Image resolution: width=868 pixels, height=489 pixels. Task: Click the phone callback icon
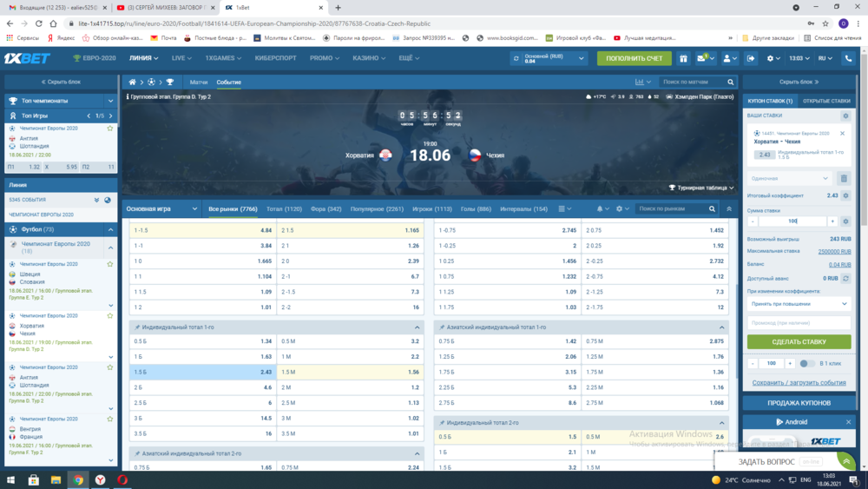point(848,58)
